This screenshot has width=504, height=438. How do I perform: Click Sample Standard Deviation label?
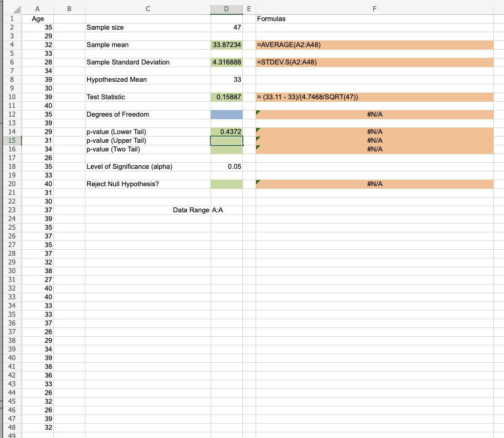[x=148, y=62]
